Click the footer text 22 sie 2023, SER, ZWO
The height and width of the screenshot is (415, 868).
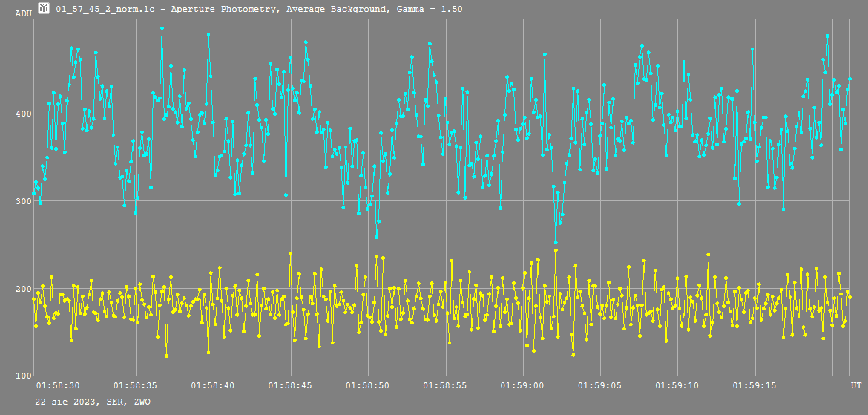coord(93,402)
